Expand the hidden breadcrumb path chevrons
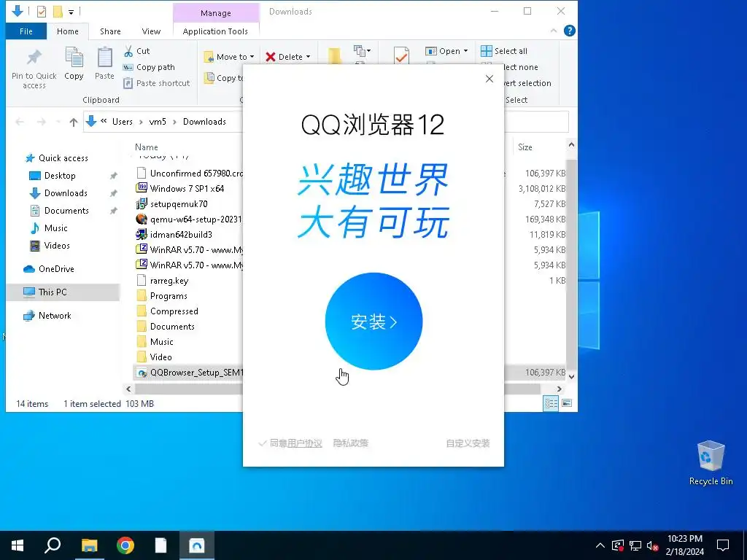Viewport: 747px width, 560px height. pyautogui.click(x=104, y=121)
